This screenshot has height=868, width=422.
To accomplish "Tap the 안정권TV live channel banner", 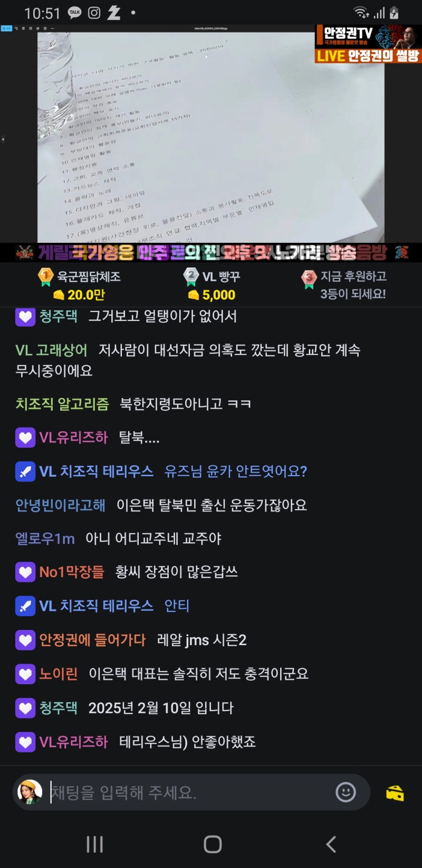I will click(x=368, y=44).
